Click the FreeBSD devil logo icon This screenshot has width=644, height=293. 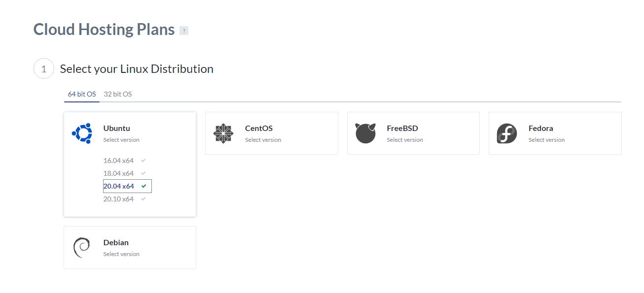(x=365, y=133)
